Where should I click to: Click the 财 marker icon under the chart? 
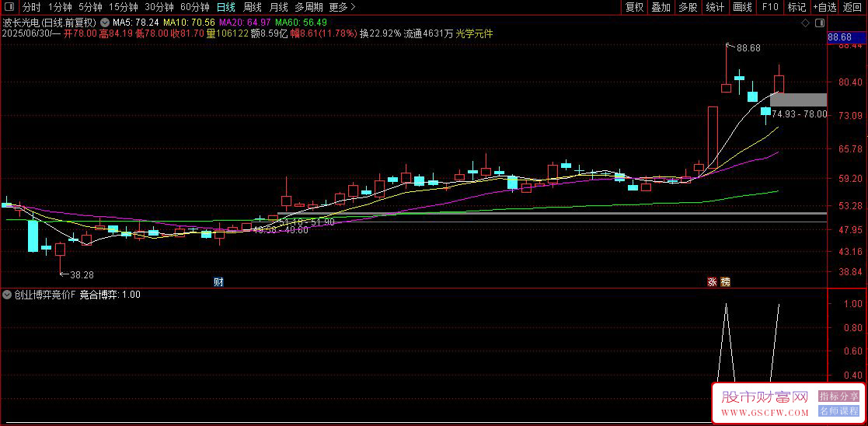218,282
